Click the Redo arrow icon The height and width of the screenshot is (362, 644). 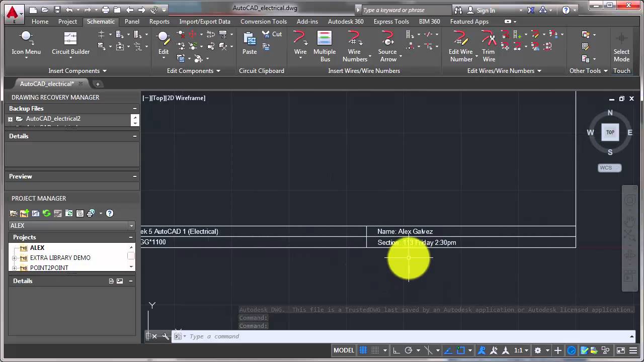point(88,10)
